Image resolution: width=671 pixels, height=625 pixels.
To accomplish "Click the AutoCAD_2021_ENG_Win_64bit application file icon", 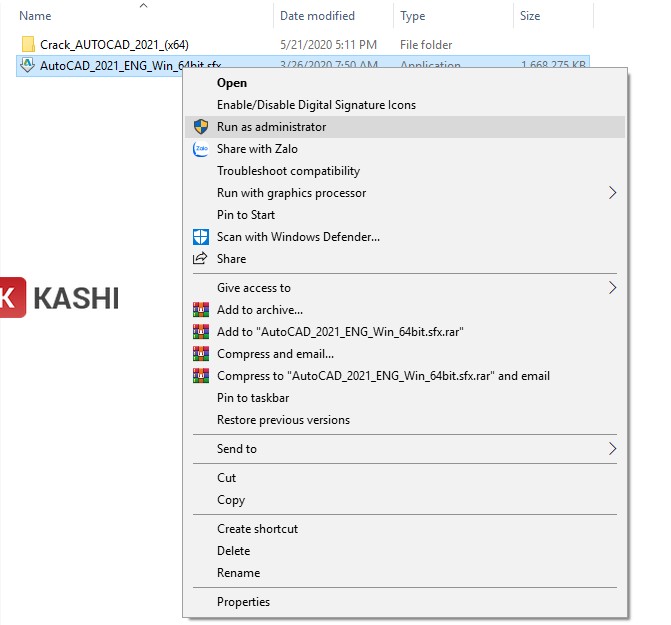I will 28,66.
